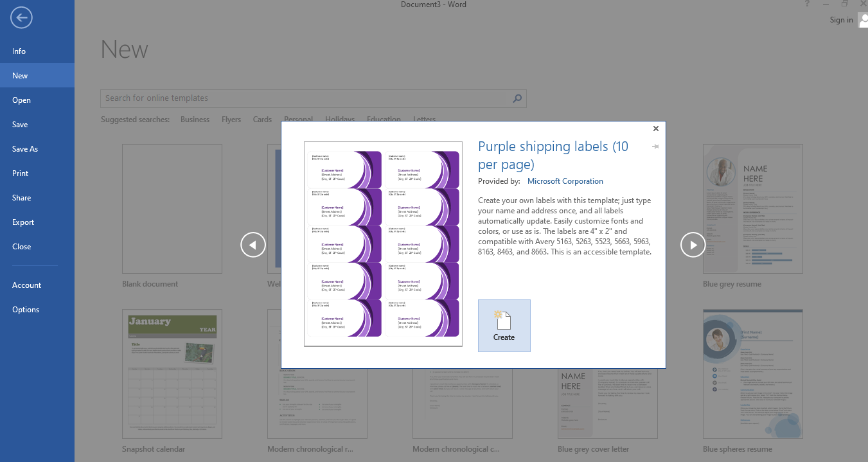868x462 pixels.
Task: Select the Snapshot calendar template
Action: [x=172, y=374]
